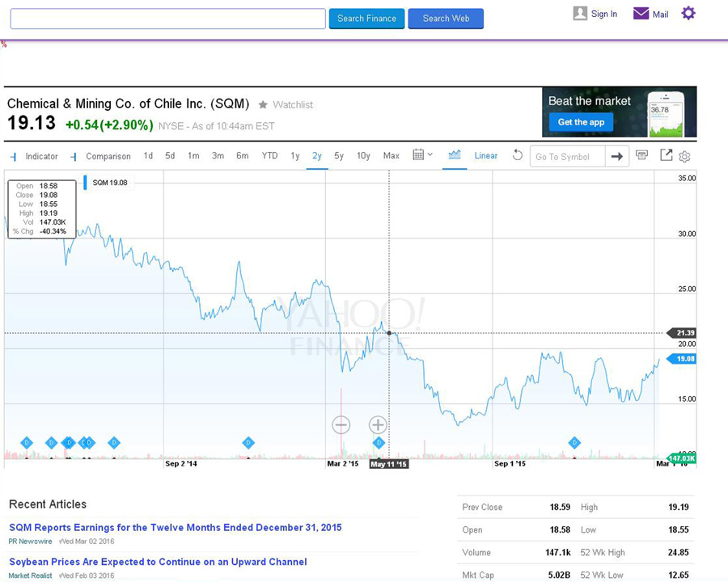Open the account settings gear at top right
The width and height of the screenshot is (728, 582).
[688, 13]
